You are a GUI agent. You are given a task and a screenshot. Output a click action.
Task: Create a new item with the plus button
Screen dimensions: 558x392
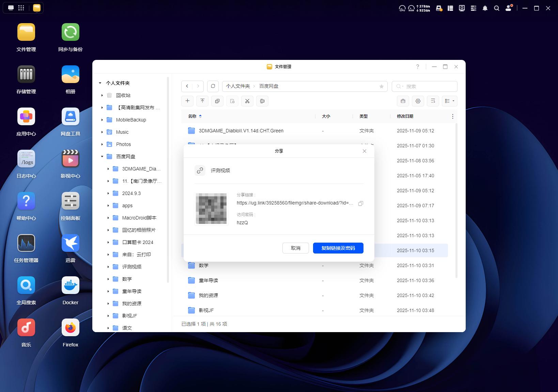tap(187, 101)
